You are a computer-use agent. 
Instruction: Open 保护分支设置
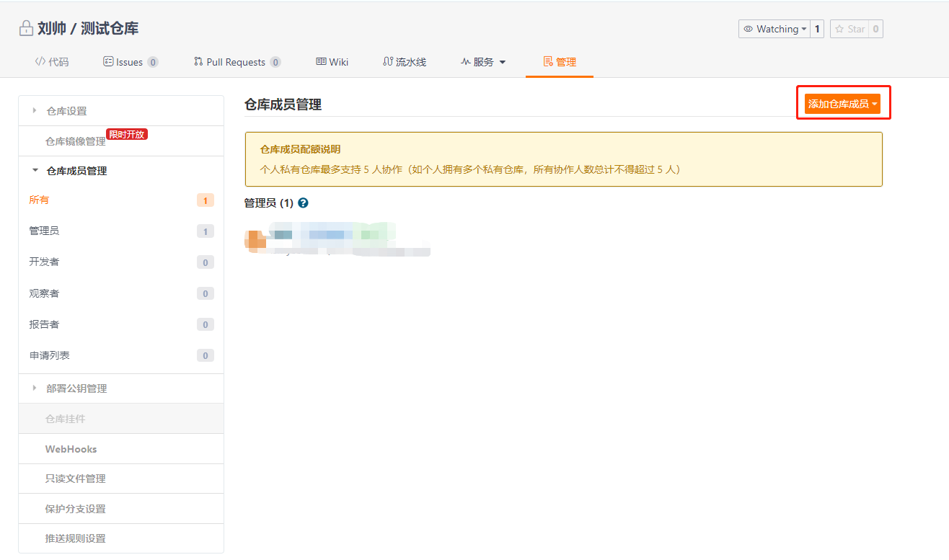click(121, 509)
